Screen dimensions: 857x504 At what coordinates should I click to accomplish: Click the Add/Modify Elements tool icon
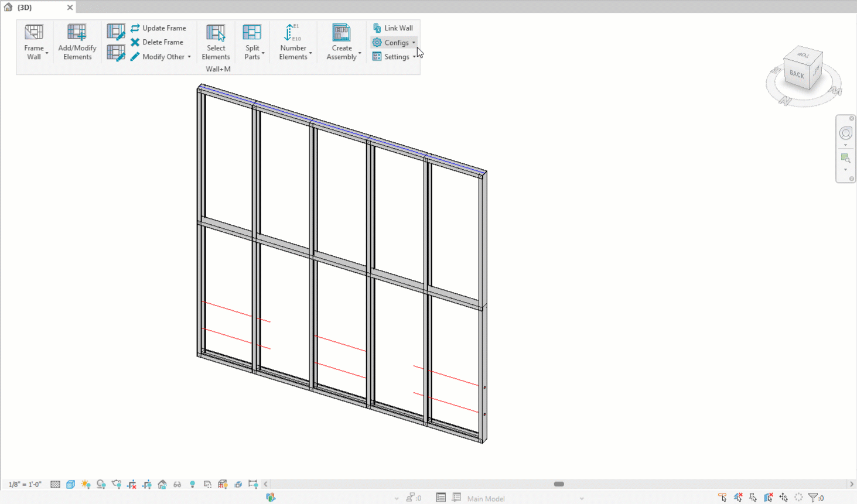tap(77, 33)
